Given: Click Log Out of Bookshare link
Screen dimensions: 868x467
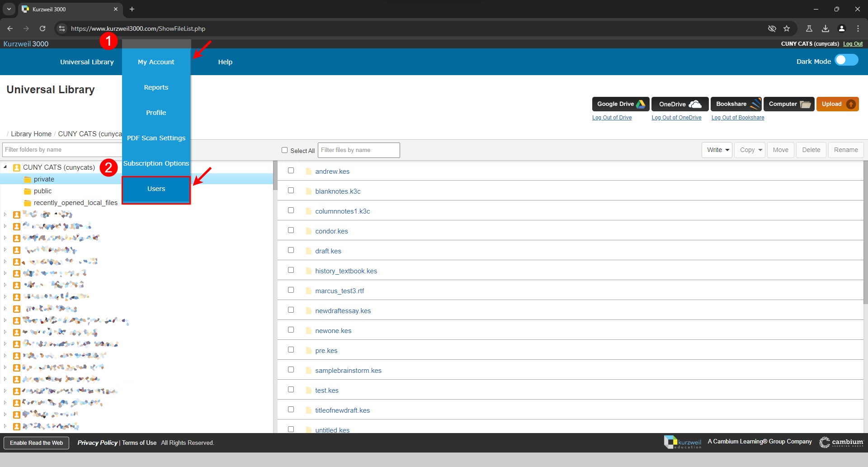Looking at the screenshot, I should 738,118.
